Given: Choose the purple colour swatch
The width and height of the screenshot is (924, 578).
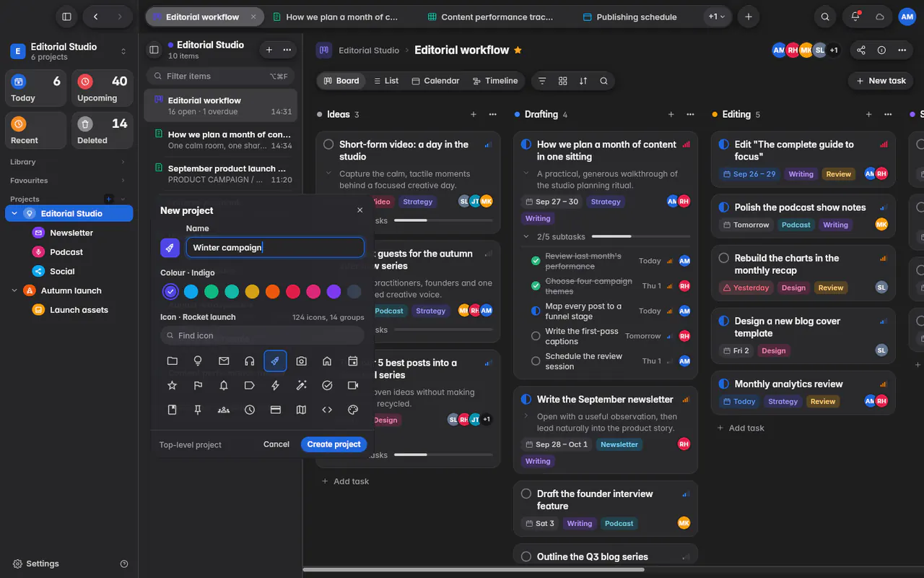Looking at the screenshot, I should 334,291.
